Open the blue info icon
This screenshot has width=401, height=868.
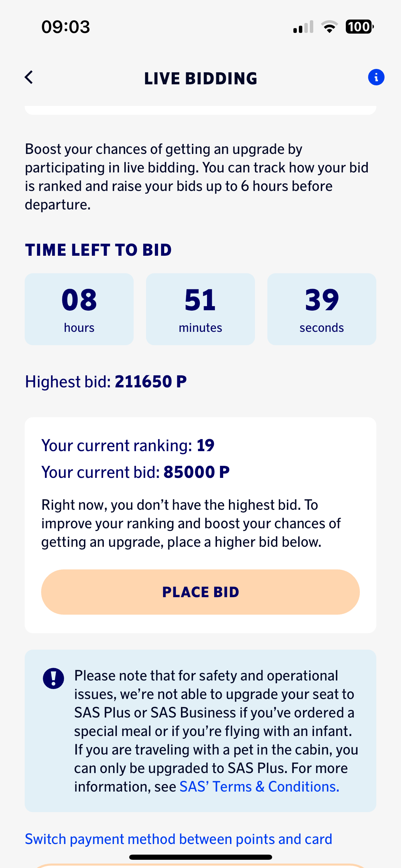[x=376, y=77]
